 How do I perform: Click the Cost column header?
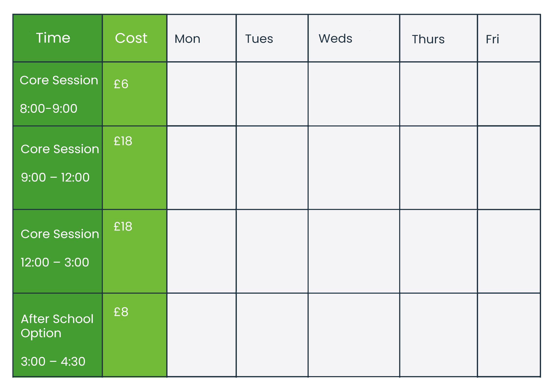click(131, 38)
